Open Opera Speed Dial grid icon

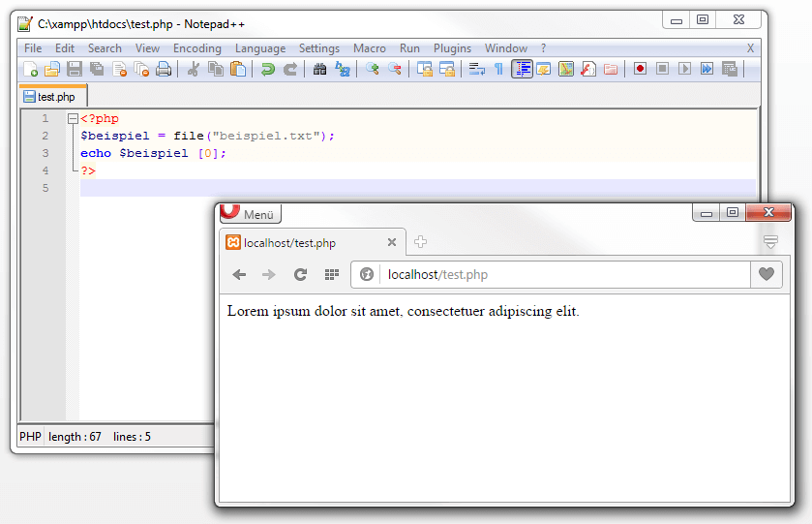pos(331,275)
